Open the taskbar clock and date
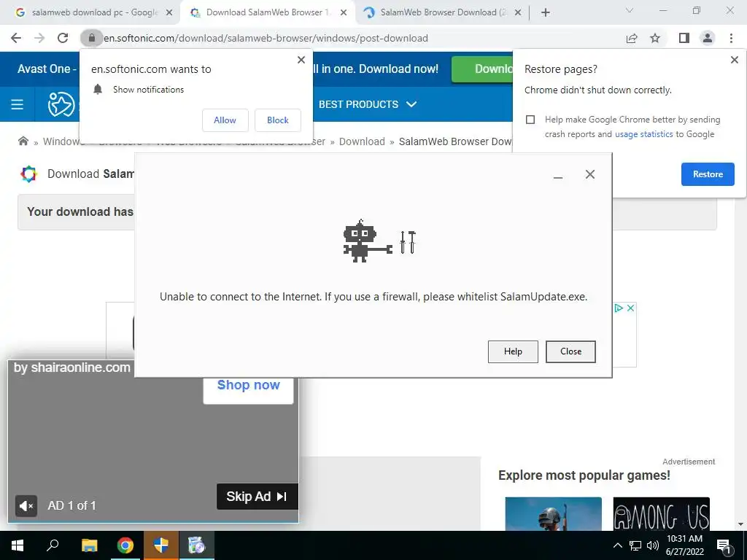The height and width of the screenshot is (560, 747). tap(684, 545)
